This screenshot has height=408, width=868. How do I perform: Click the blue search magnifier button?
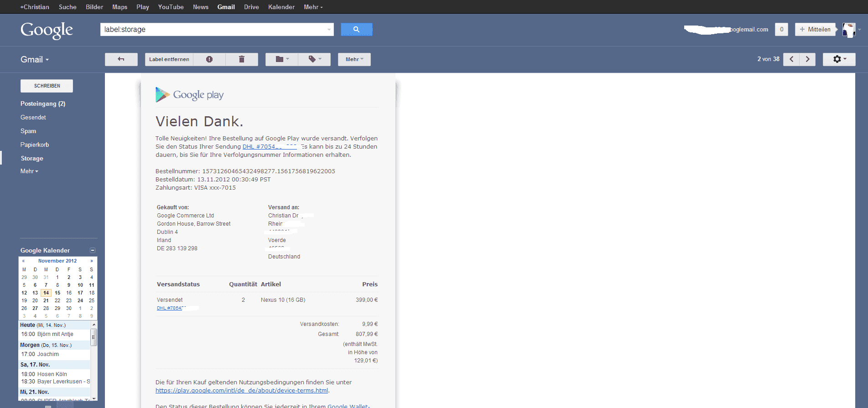tap(356, 29)
